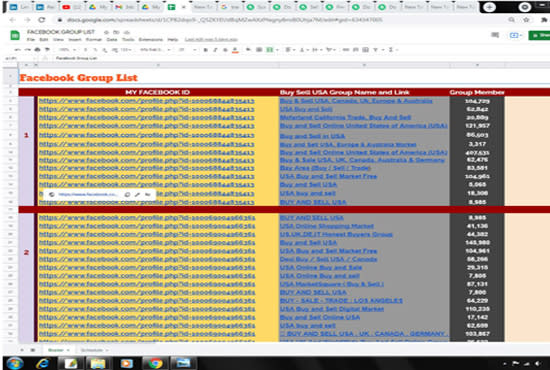Open the Extensions menu

click(150, 40)
